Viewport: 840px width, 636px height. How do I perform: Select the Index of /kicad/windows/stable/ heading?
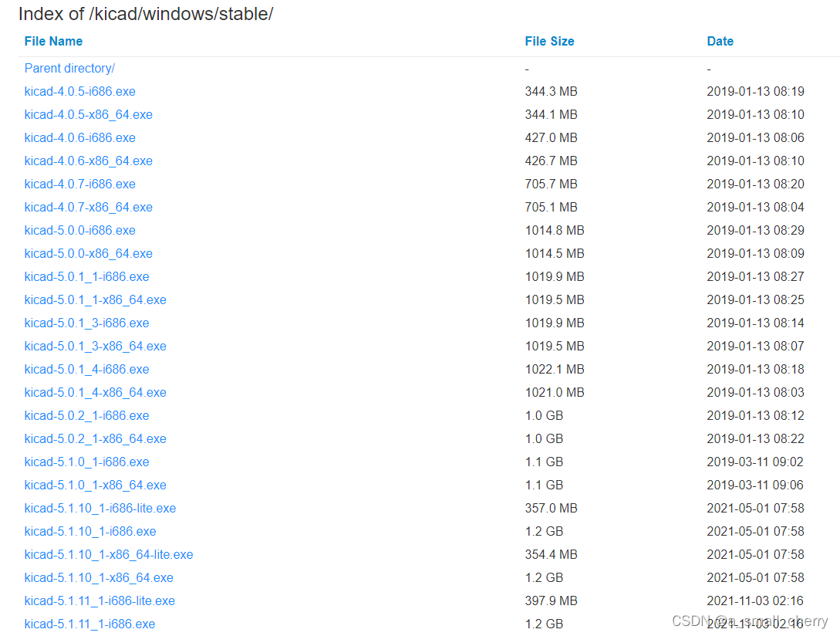(146, 14)
